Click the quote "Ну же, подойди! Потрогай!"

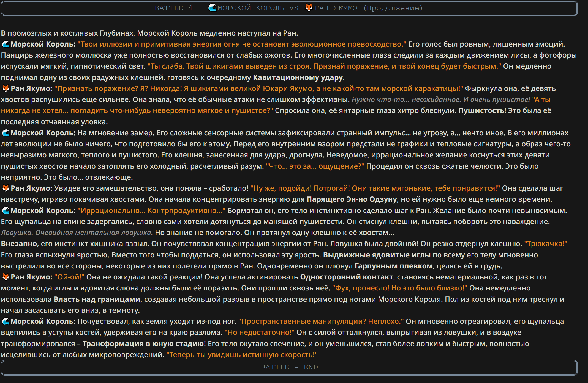click(x=300, y=188)
